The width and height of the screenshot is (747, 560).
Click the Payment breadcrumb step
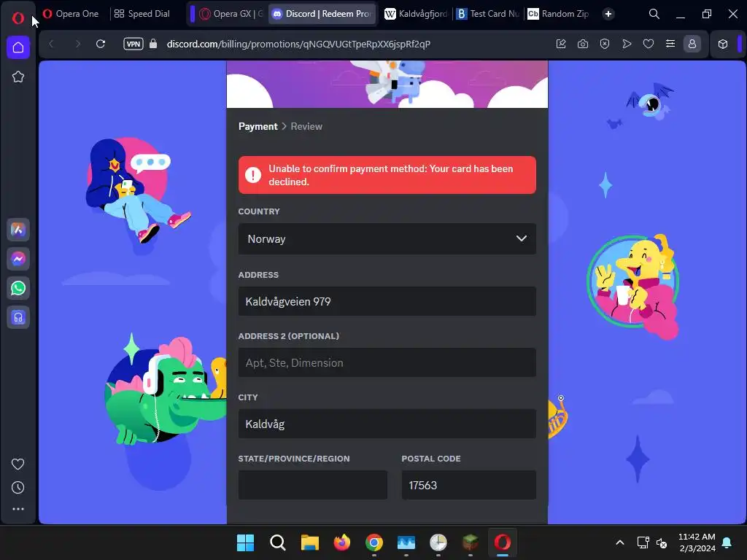click(258, 126)
